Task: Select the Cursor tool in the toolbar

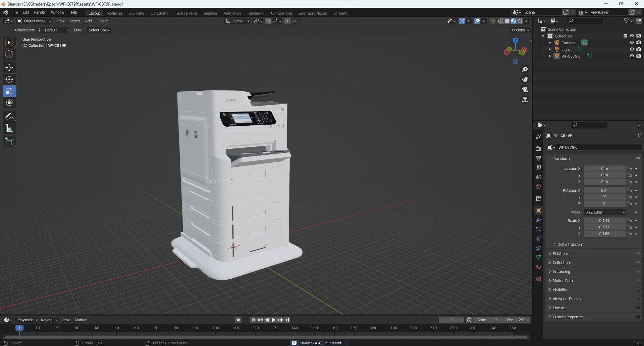Action: [9, 54]
